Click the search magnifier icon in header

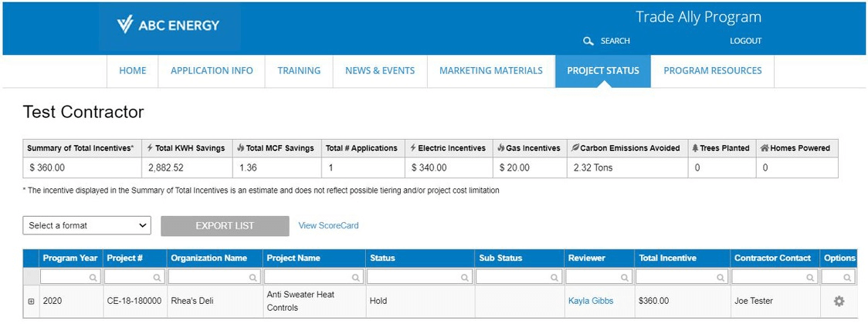click(x=588, y=41)
